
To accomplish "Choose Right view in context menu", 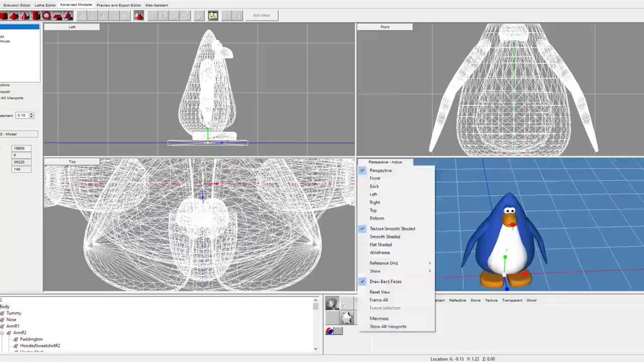I will (375, 203).
